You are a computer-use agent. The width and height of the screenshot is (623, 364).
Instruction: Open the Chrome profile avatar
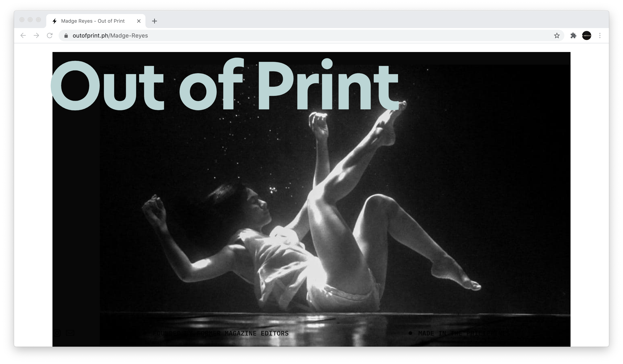(586, 35)
